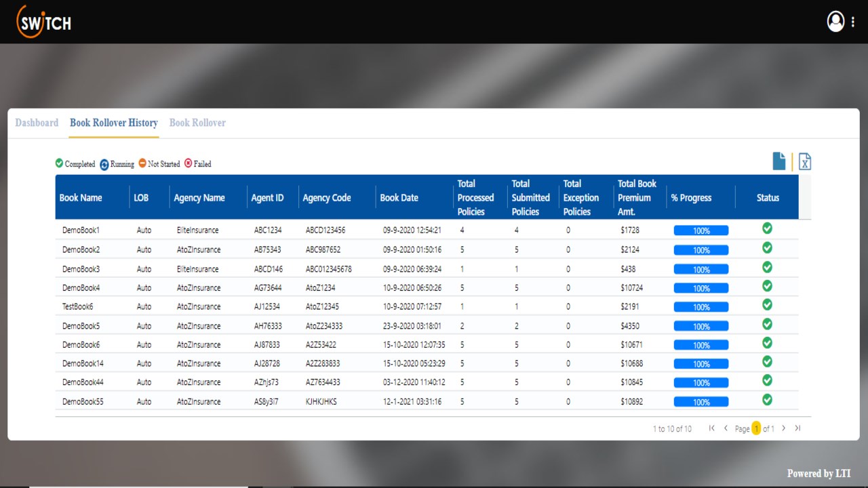This screenshot has width=868, height=488.
Task: Go to previous page chevron
Action: (x=726, y=428)
